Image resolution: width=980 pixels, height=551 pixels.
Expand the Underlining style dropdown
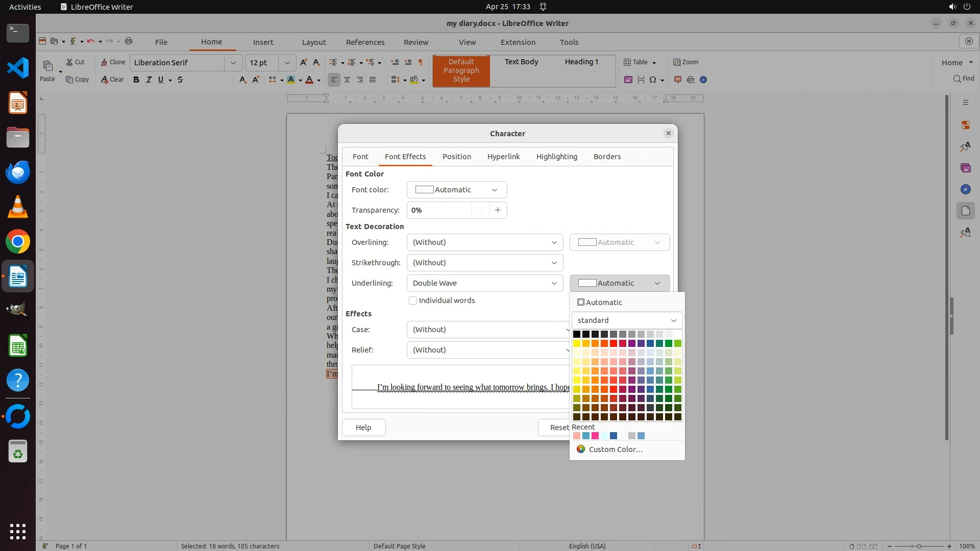(x=484, y=283)
